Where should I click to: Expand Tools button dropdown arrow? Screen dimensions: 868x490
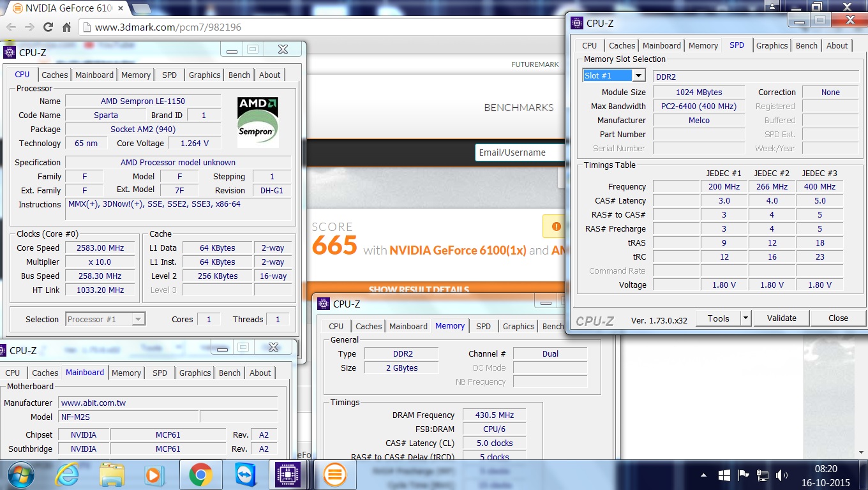(x=745, y=318)
